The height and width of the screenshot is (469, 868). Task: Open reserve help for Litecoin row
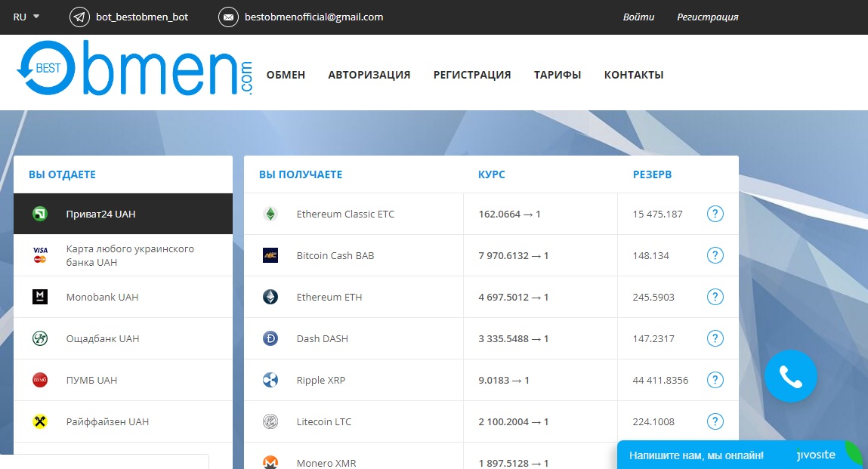click(715, 422)
